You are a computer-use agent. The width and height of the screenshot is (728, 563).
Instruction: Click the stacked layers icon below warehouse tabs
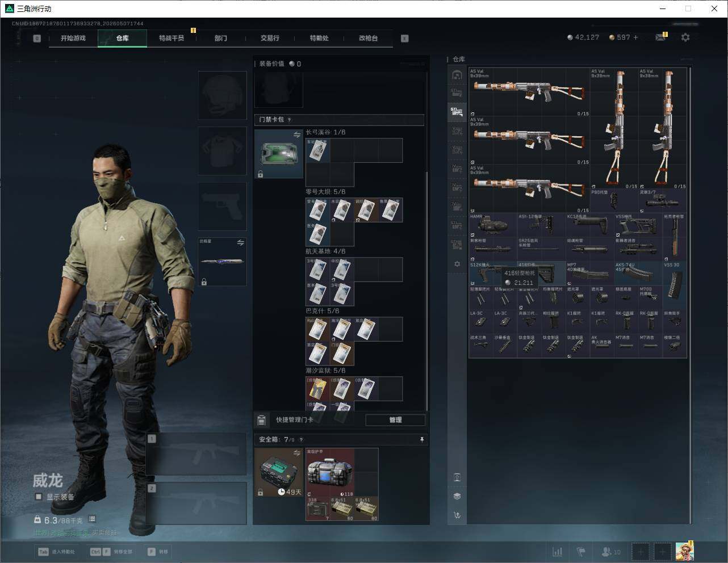pyautogui.click(x=457, y=496)
